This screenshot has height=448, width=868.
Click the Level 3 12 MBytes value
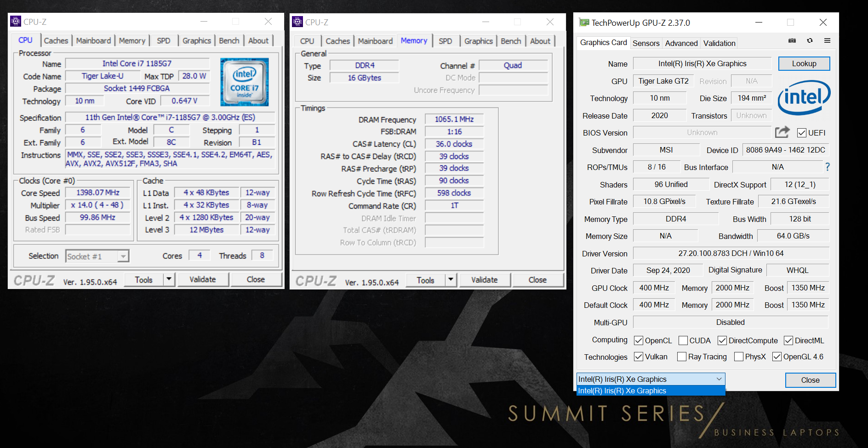click(207, 230)
